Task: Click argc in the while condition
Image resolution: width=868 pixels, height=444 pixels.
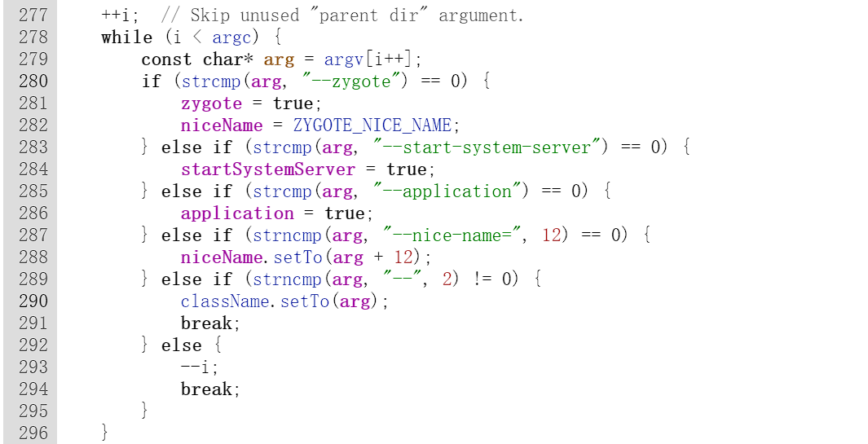Action: tap(232, 37)
